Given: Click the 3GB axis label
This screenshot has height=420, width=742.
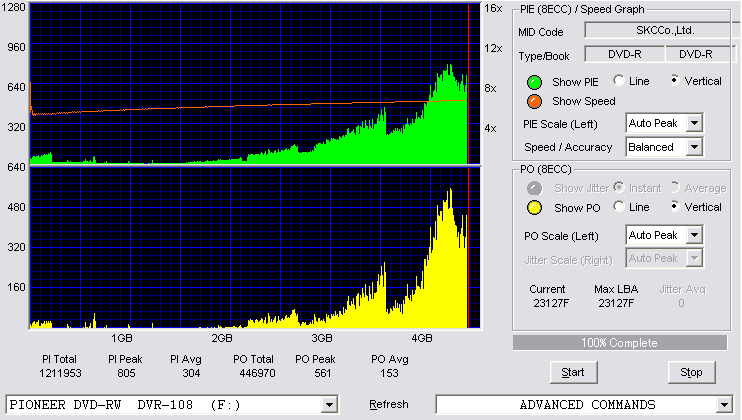Looking at the screenshot, I should 322,338.
